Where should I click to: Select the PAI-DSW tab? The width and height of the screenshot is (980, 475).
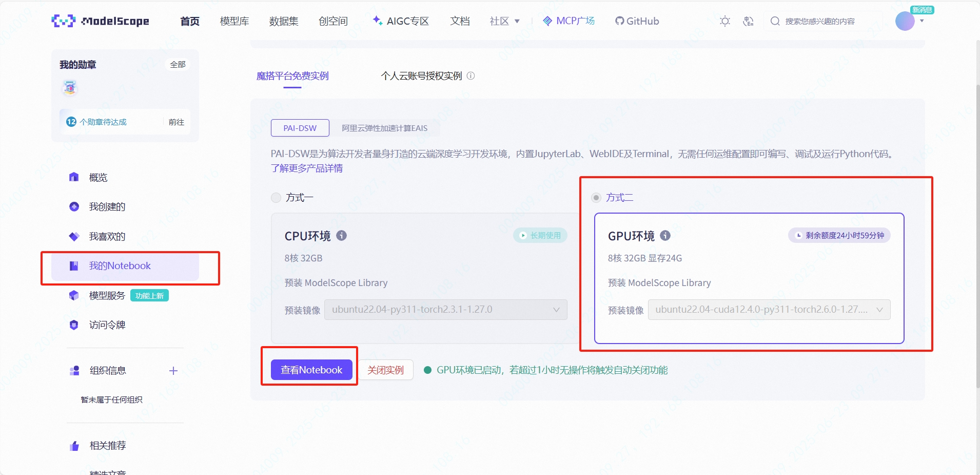pos(300,128)
